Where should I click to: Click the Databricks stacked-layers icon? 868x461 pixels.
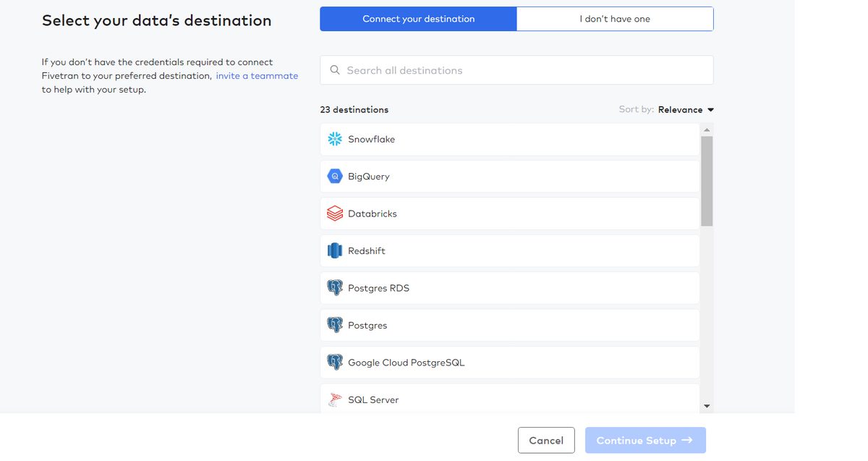[334, 213]
